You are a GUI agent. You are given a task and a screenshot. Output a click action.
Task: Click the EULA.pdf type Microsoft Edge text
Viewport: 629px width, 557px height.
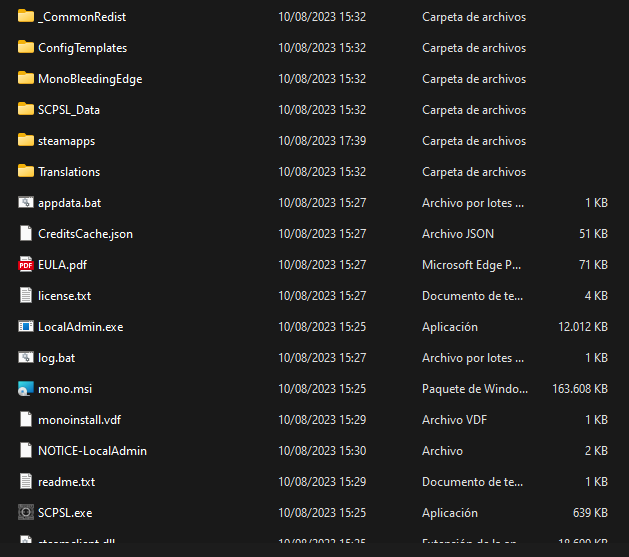click(469, 265)
